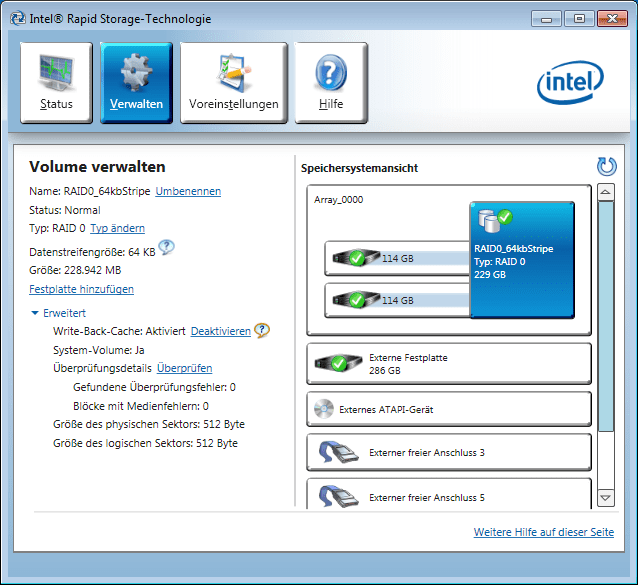Select the second 114 GB disk
The image size is (638, 585).
click(397, 300)
